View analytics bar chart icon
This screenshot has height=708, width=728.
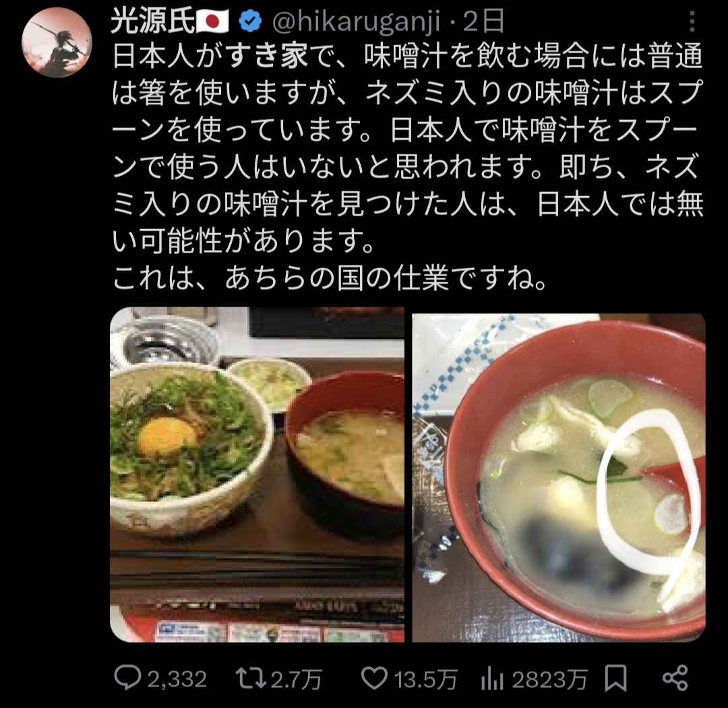[493, 679]
